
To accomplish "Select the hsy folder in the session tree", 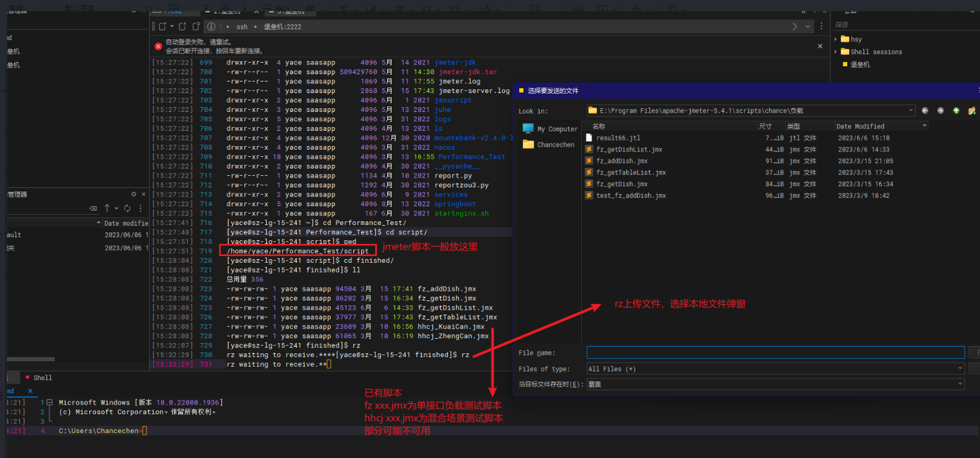I will (852, 39).
